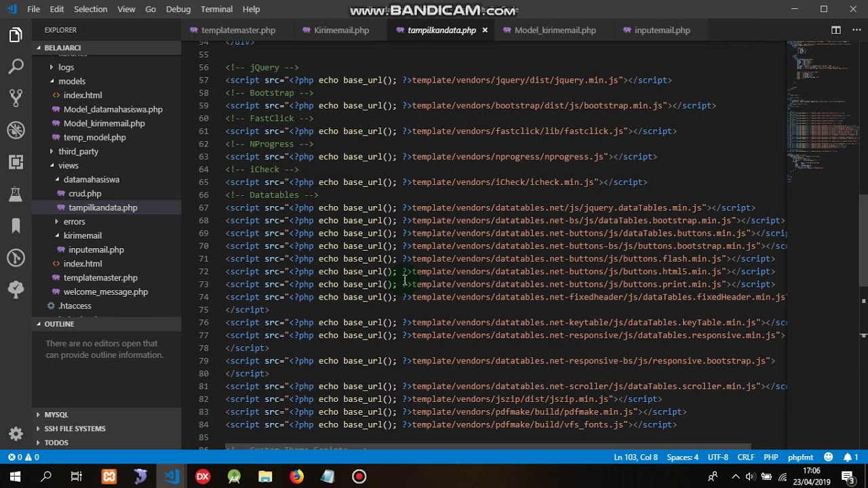Change the UTF-8 encoding in the status bar

tap(717, 457)
